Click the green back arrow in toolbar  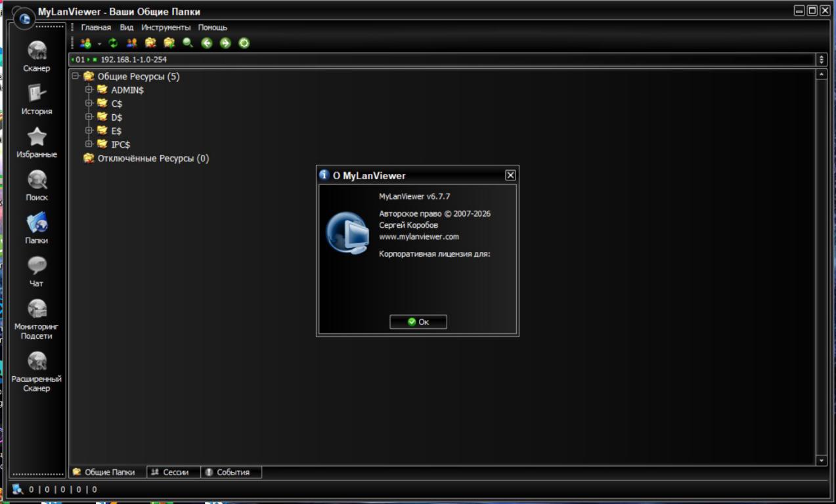click(207, 43)
